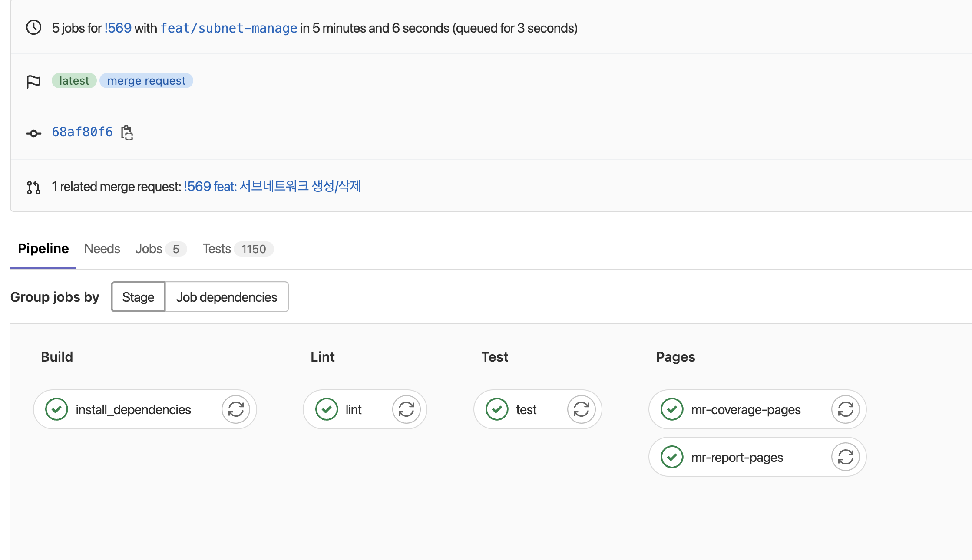Open commit 68af80f6 link
972x560 pixels.
tap(82, 132)
